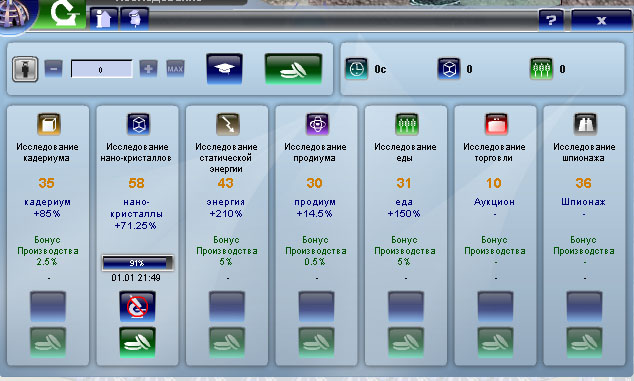Click the espionage binoculars icon

585,124
